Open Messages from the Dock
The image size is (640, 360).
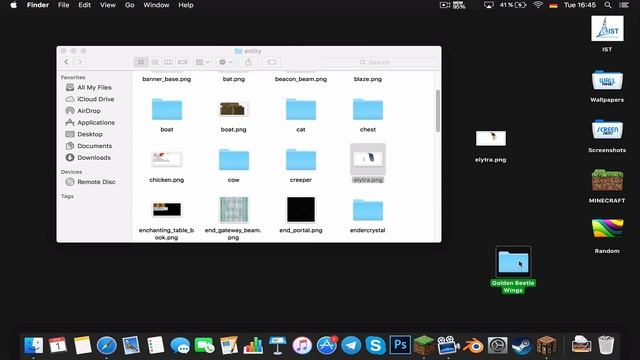coord(180,345)
